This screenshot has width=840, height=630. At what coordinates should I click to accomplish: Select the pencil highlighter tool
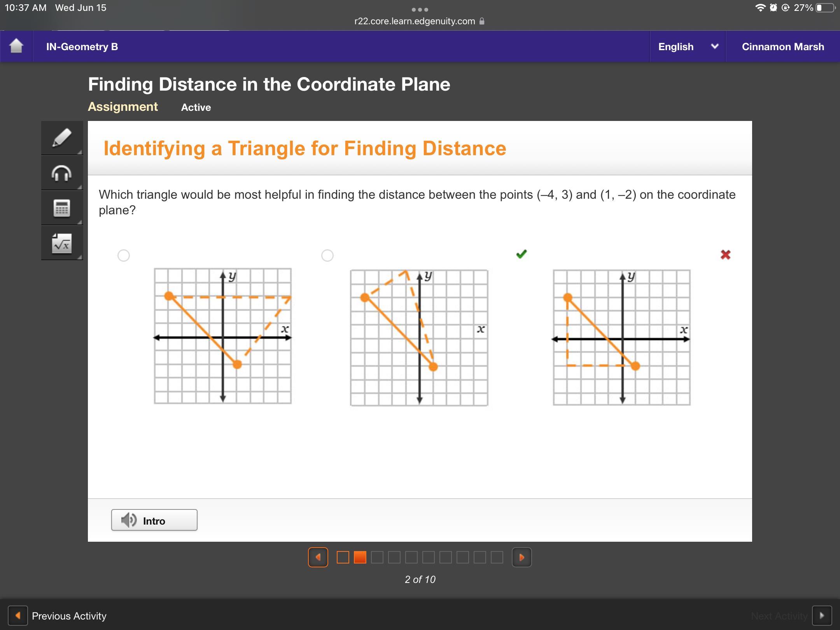click(62, 138)
